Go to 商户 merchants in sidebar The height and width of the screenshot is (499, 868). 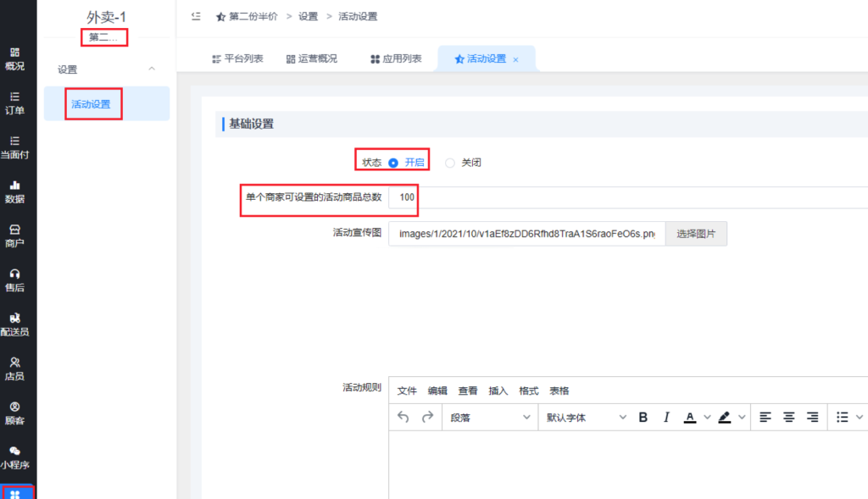tap(14, 236)
